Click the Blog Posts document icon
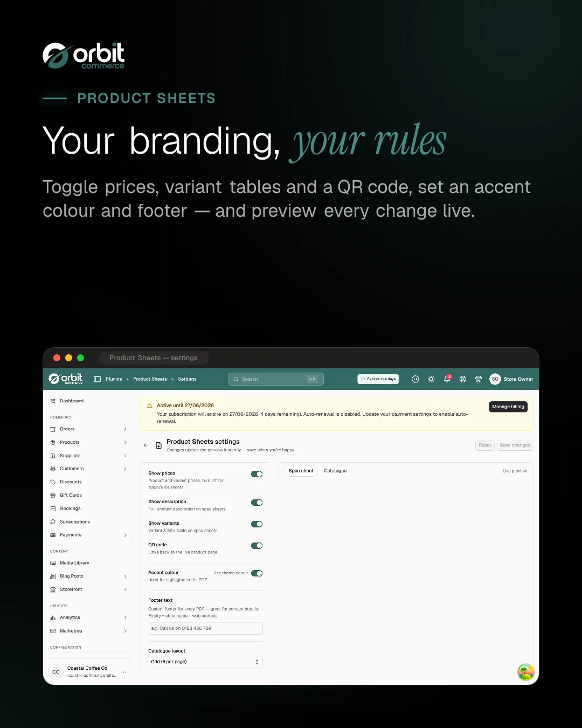 [x=53, y=576]
